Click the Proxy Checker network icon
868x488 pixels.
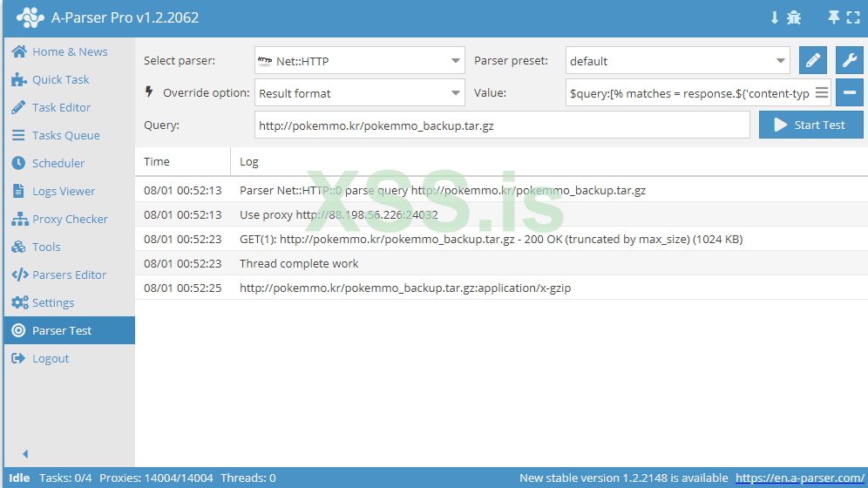(x=19, y=219)
